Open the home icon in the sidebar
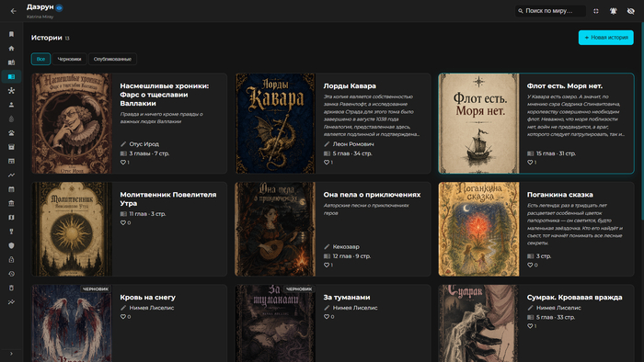644x362 pixels. click(x=11, y=49)
